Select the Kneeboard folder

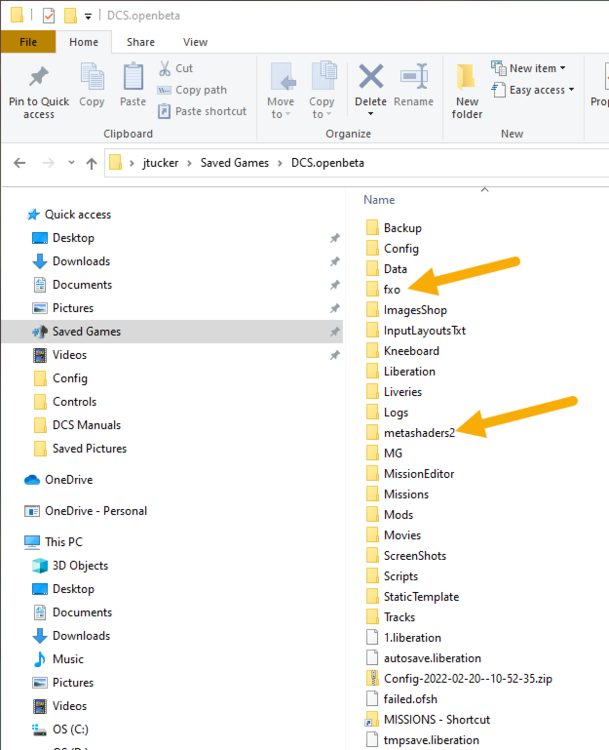[x=411, y=351]
